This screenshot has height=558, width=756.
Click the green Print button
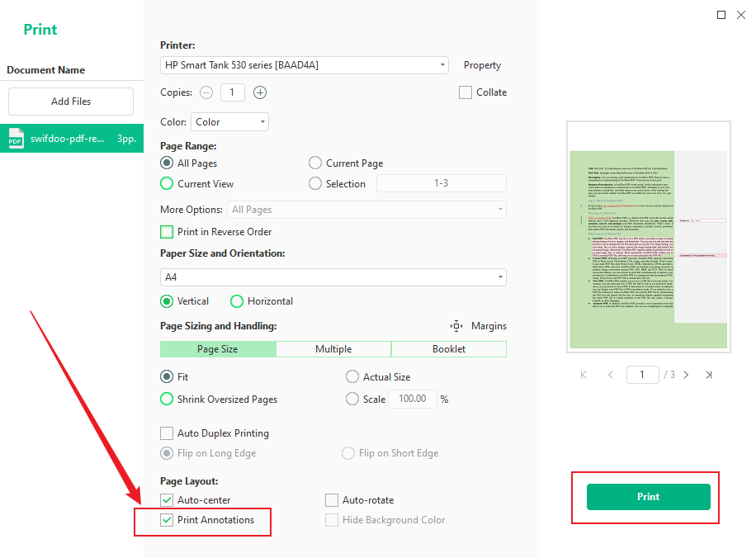click(x=648, y=496)
